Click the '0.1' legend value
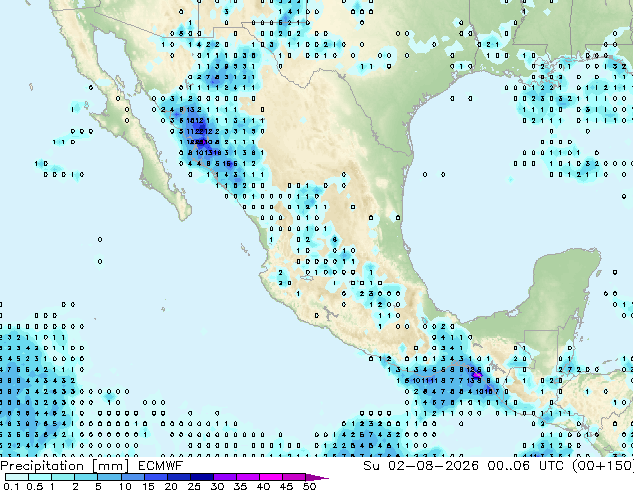634x490 pixels. pyautogui.click(x=12, y=486)
